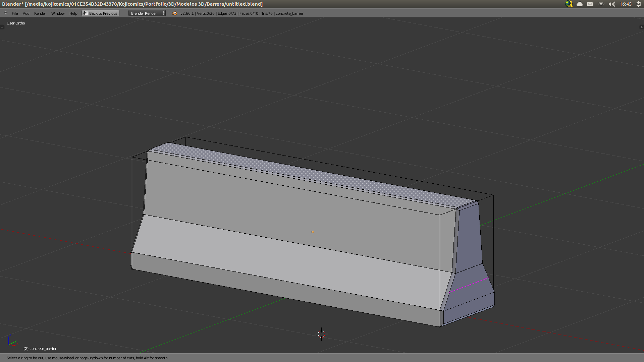Open the Window menu

58,13
